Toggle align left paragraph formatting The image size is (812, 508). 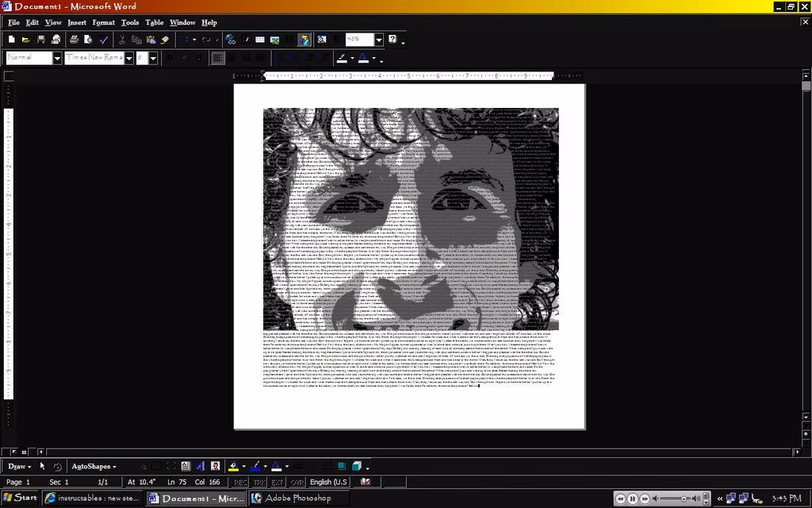[218, 58]
